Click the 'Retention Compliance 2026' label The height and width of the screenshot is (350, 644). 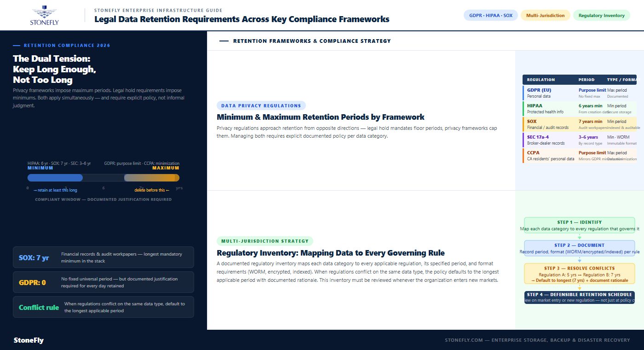pos(67,46)
